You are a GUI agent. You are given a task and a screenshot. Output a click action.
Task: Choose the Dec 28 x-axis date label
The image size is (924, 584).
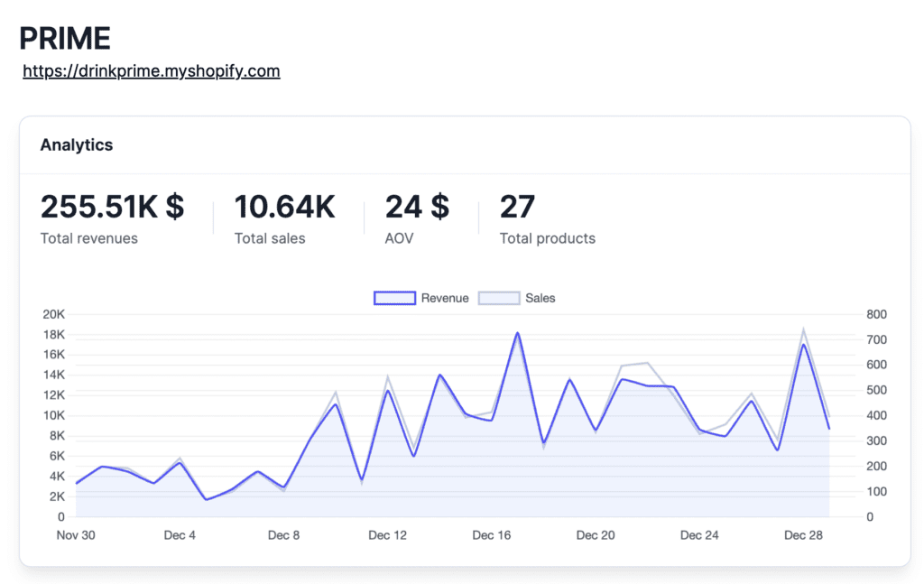tap(803, 535)
